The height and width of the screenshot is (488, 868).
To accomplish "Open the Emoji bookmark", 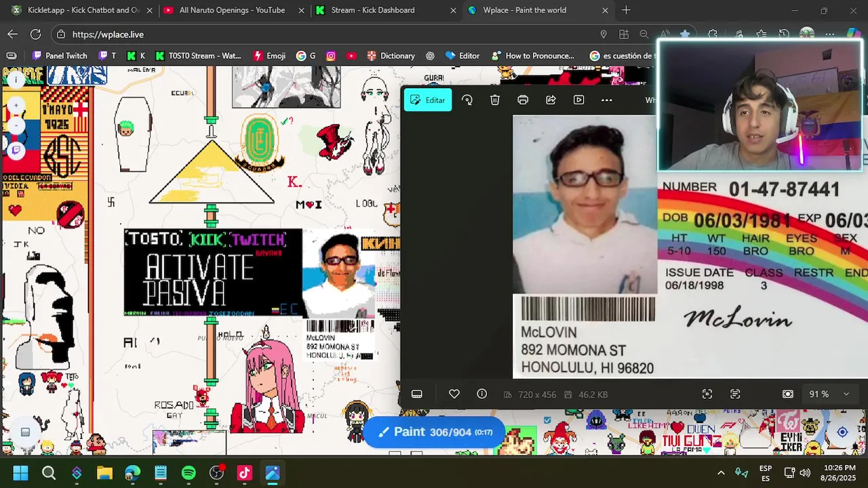I will [269, 56].
